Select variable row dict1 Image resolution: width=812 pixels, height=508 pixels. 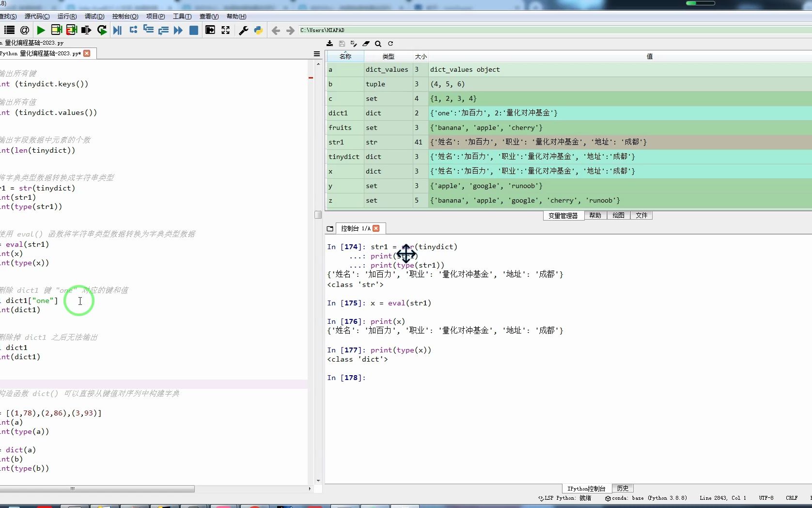coord(569,113)
